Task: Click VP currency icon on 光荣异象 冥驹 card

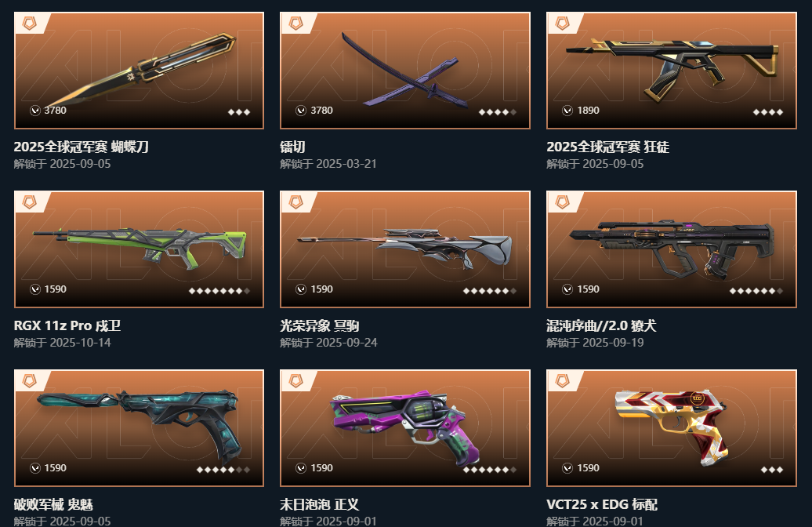Action: click(301, 289)
